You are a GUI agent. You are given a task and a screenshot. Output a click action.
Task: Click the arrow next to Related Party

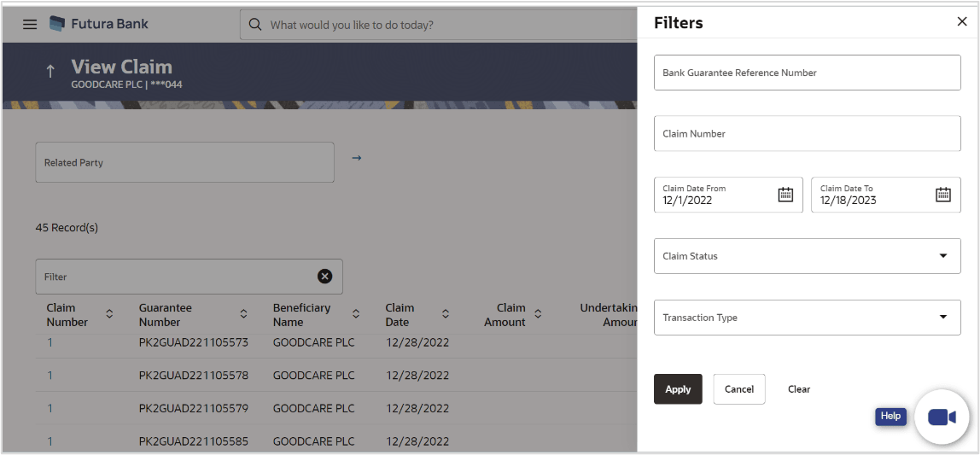(357, 158)
